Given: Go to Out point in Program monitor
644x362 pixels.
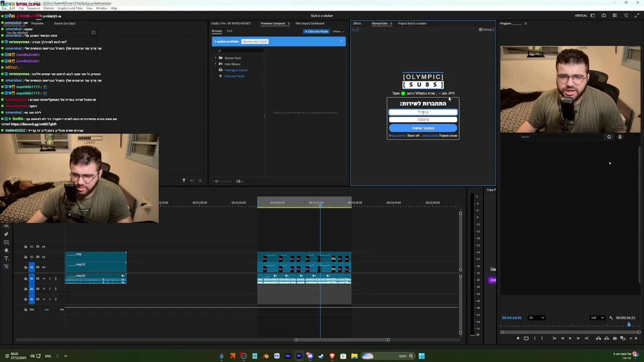Looking at the screenshot, I should tap(587, 338).
